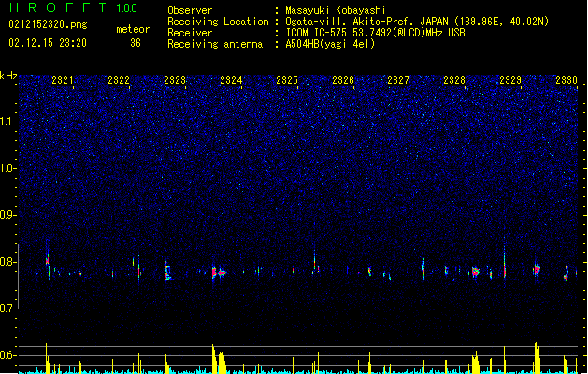Select the A504HB(yagi 4el) antenna value

click(330, 44)
